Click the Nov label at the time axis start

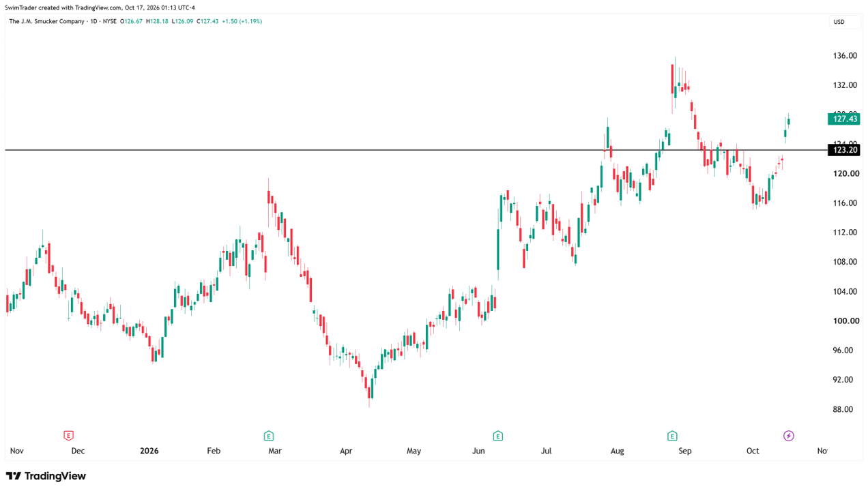pyautogui.click(x=17, y=451)
